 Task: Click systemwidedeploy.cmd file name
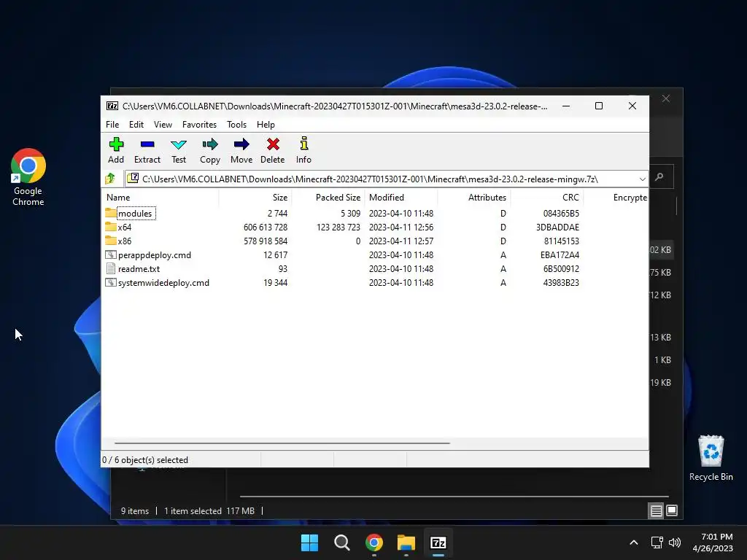click(163, 283)
